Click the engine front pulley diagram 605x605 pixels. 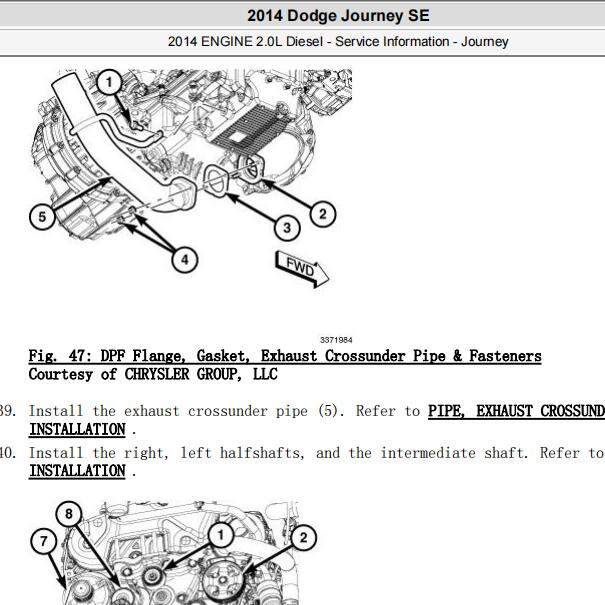(174, 553)
